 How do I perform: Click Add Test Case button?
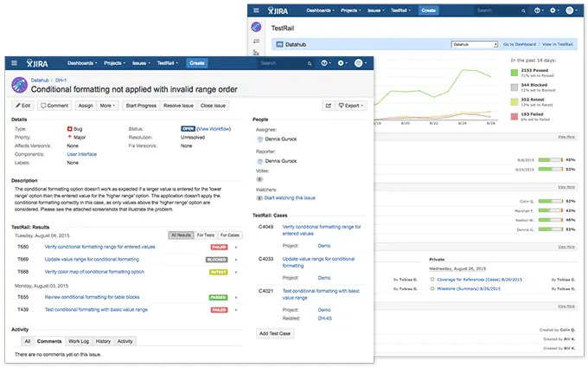coord(275,333)
